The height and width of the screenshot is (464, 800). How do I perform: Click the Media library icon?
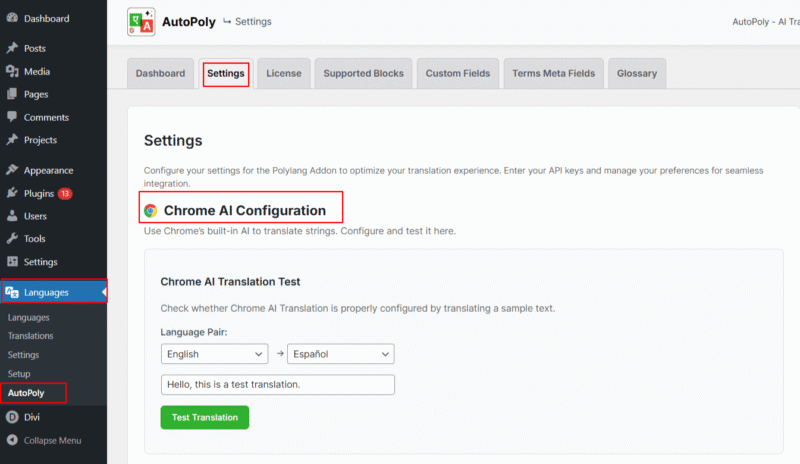coord(12,71)
